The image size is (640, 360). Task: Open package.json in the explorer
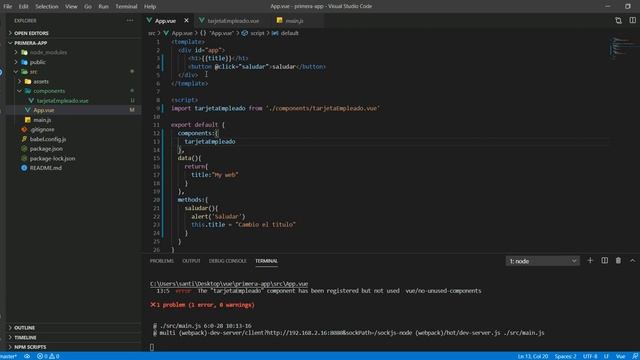click(x=46, y=149)
